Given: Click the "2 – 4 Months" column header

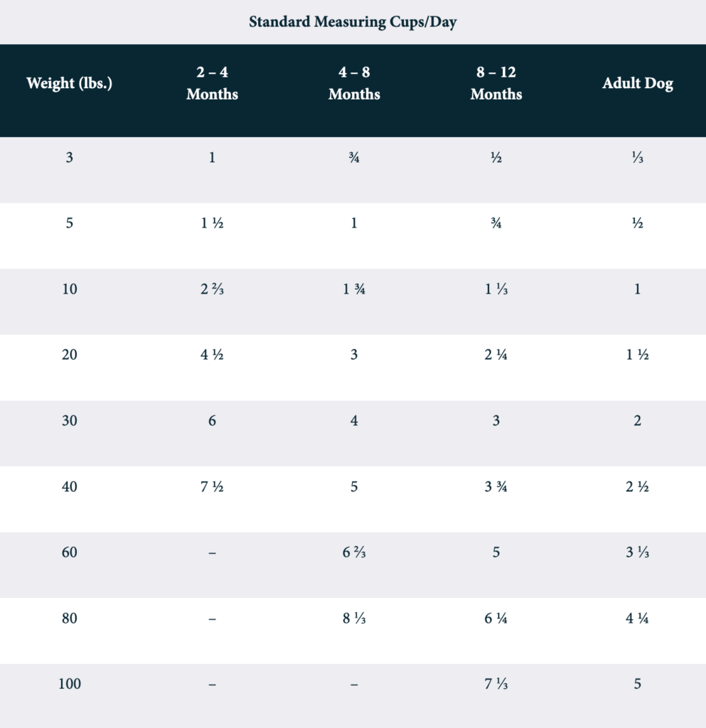Looking at the screenshot, I should 212,84.
